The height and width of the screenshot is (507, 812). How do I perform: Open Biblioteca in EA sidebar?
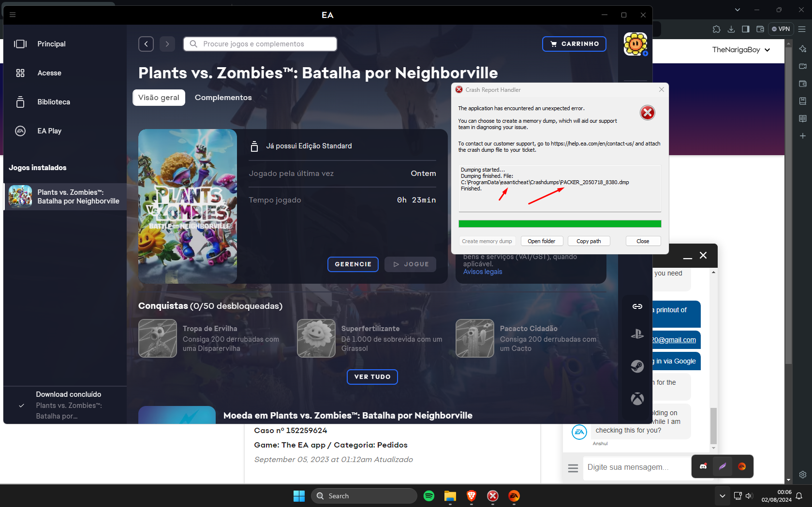54,102
